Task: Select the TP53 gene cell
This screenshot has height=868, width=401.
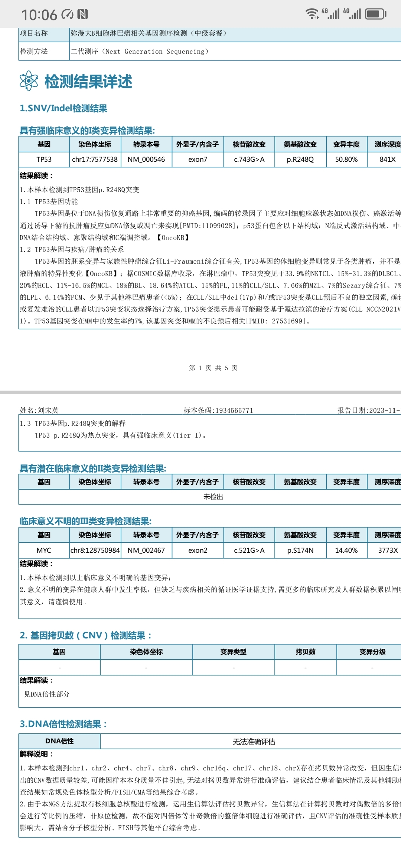Action: [44, 160]
